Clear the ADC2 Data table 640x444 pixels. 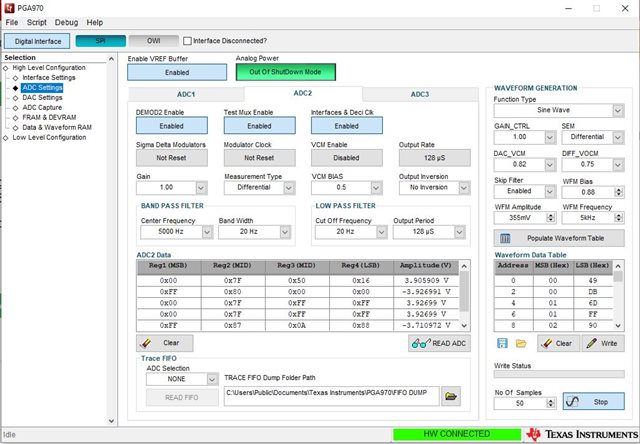pos(164,343)
